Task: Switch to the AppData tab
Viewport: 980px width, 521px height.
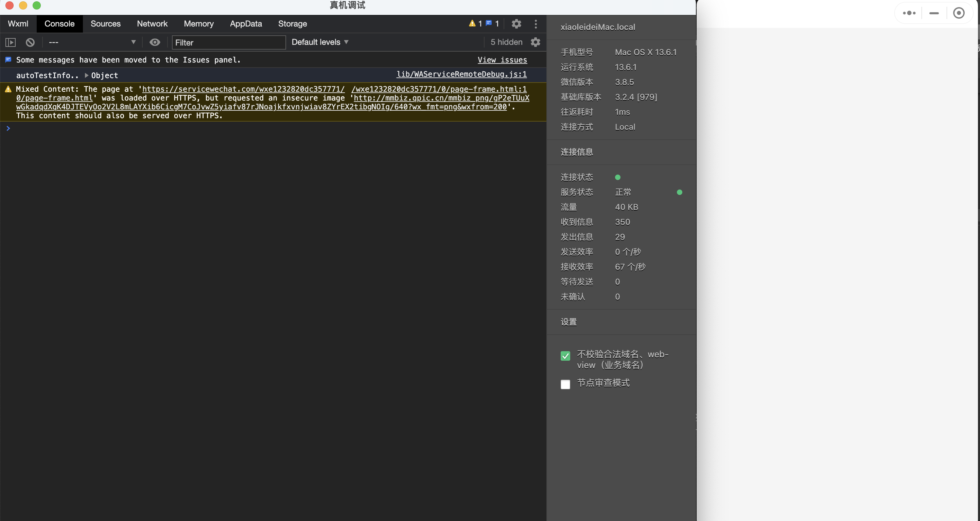Action: point(246,23)
